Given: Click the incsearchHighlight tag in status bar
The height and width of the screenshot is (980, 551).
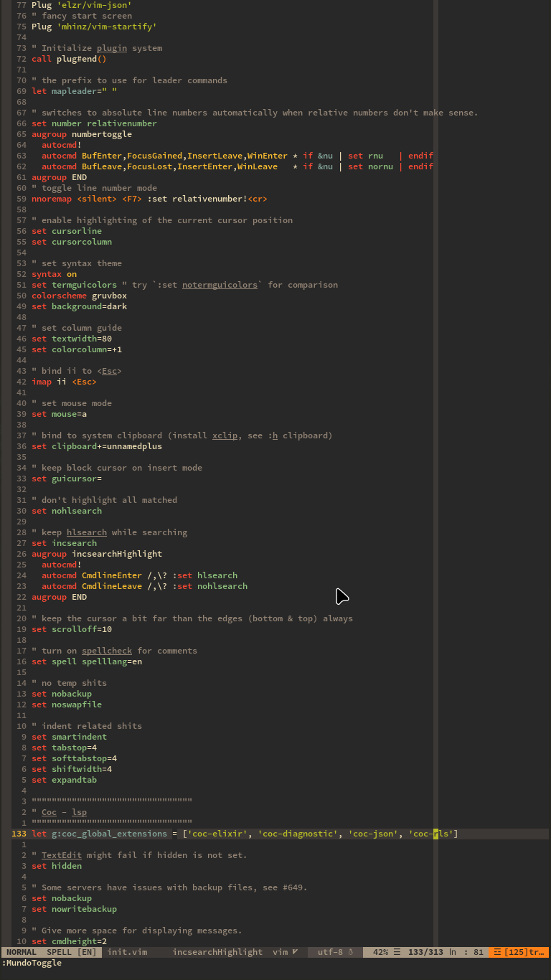Looking at the screenshot, I should click(x=217, y=952).
